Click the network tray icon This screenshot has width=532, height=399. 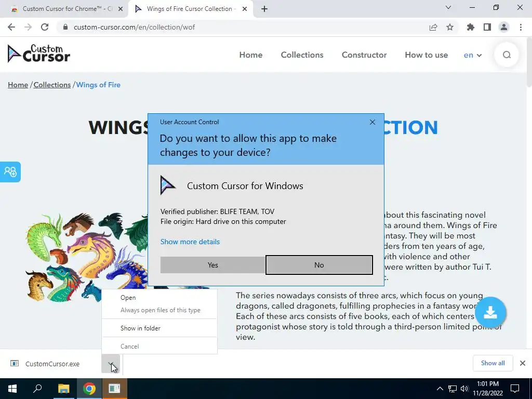[x=452, y=389]
